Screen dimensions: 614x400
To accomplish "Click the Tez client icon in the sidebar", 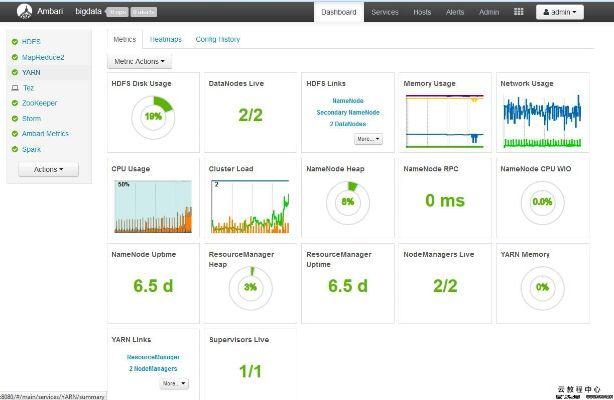I will click(x=14, y=88).
